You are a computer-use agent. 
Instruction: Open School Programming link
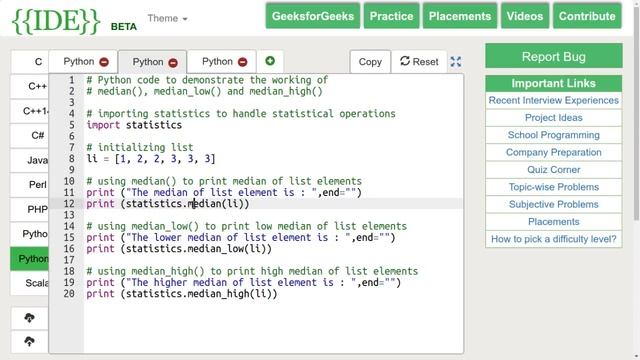tap(553, 135)
